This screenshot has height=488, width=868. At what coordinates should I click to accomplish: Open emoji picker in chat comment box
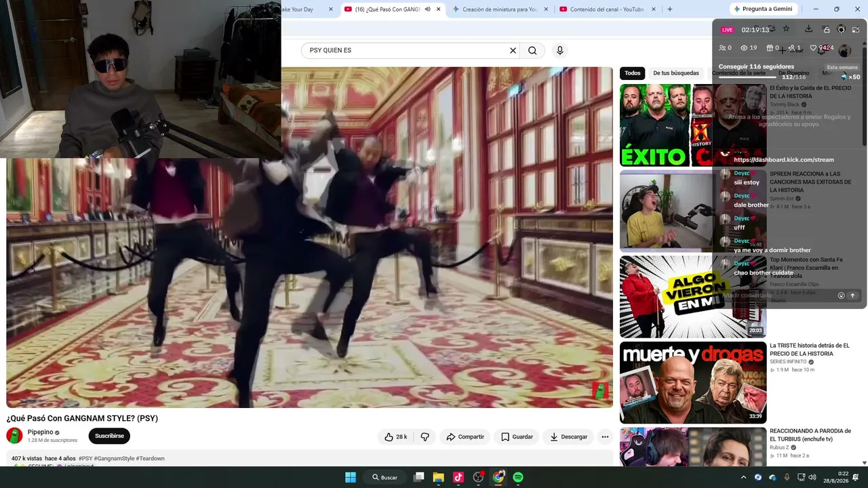[842, 296]
